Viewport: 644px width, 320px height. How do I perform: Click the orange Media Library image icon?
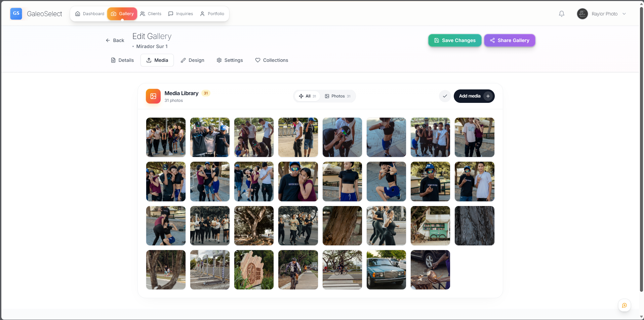pyautogui.click(x=153, y=96)
